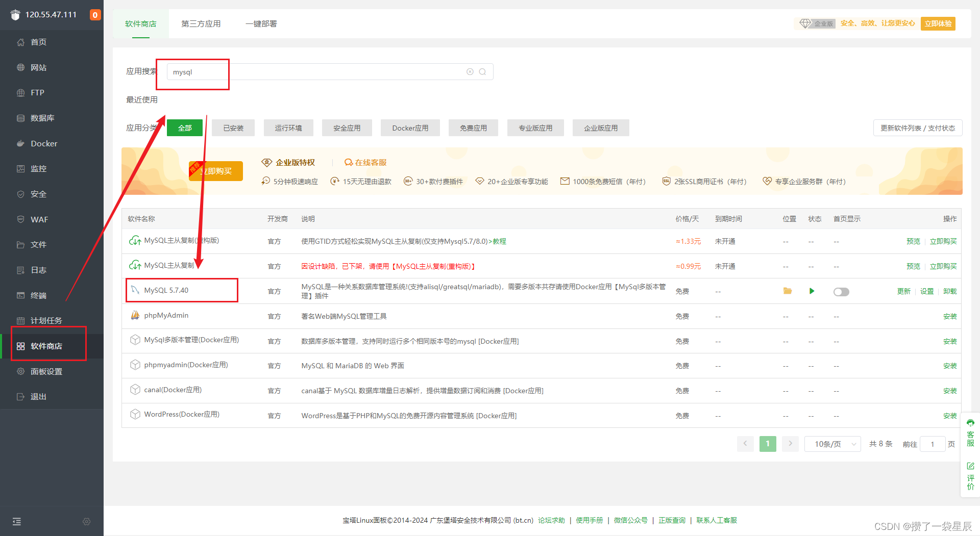Click the 前往 page number input
This screenshot has height=536, width=980.
pyautogui.click(x=933, y=444)
